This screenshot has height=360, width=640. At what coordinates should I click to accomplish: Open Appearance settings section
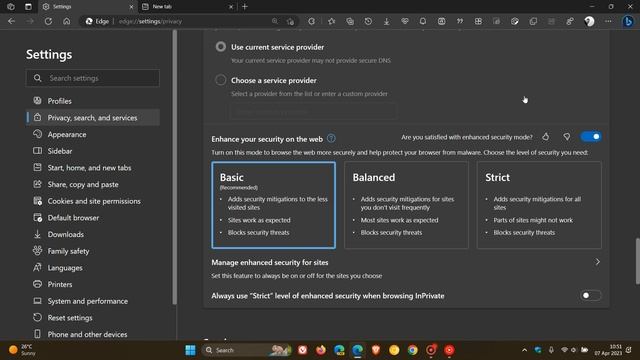[x=93, y=134]
